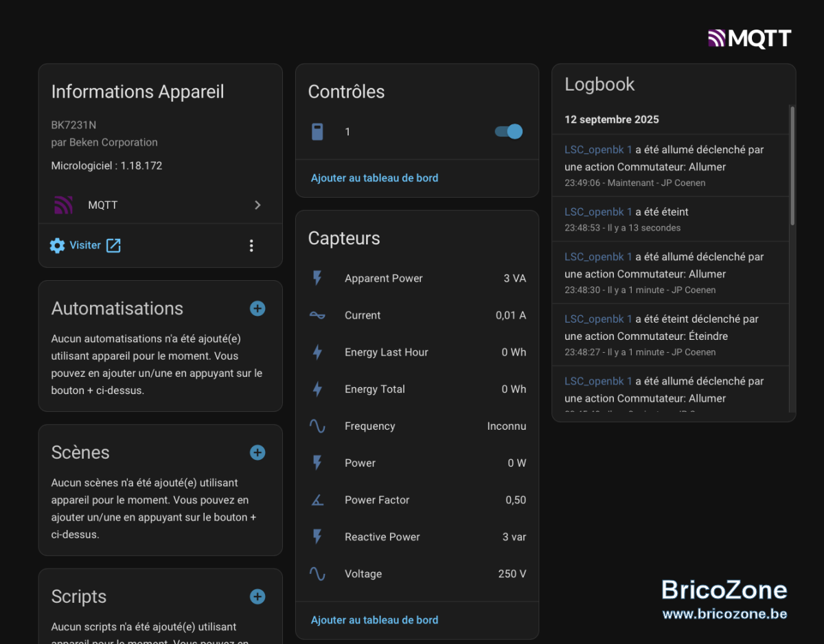
Task: Open LSC_openbk 1 link in 23:48:27 entry
Action: click(598, 319)
